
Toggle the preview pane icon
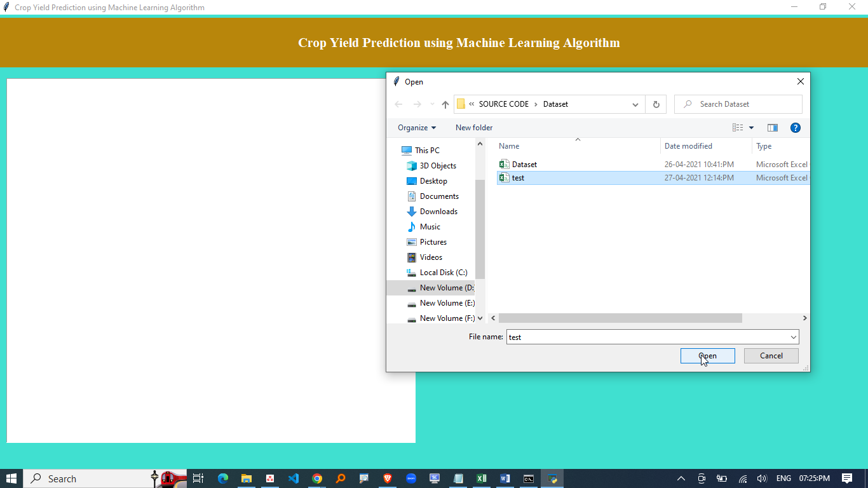coord(772,128)
